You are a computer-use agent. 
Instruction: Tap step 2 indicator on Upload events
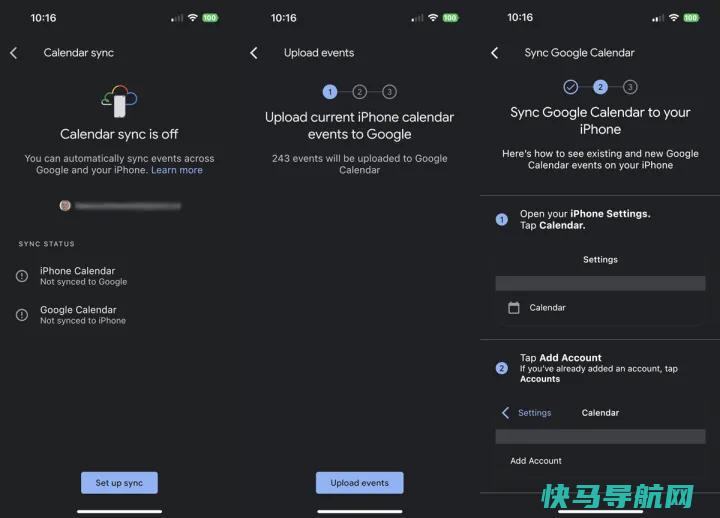[x=360, y=92]
